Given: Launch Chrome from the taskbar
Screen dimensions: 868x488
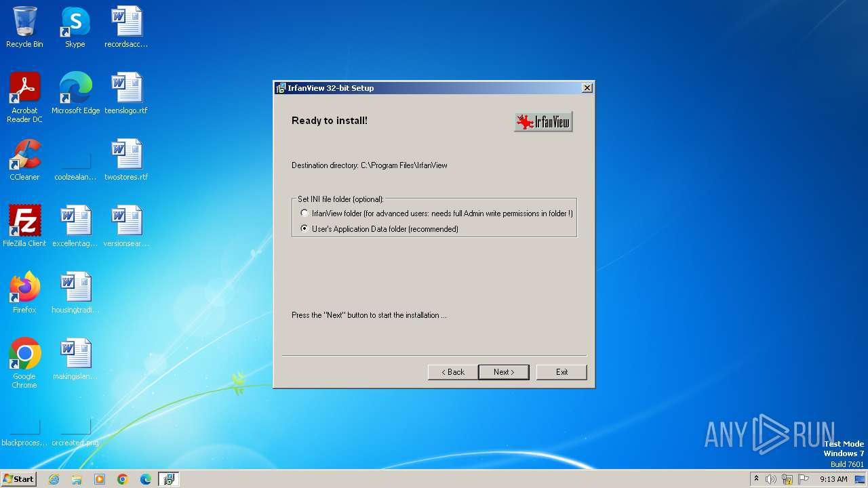Looking at the screenshot, I should [123, 479].
